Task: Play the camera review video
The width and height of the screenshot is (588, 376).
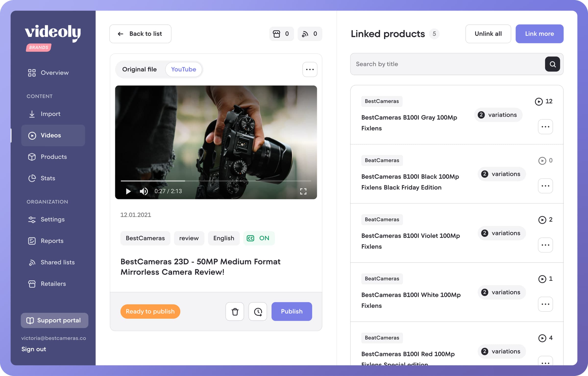Action: coord(128,191)
